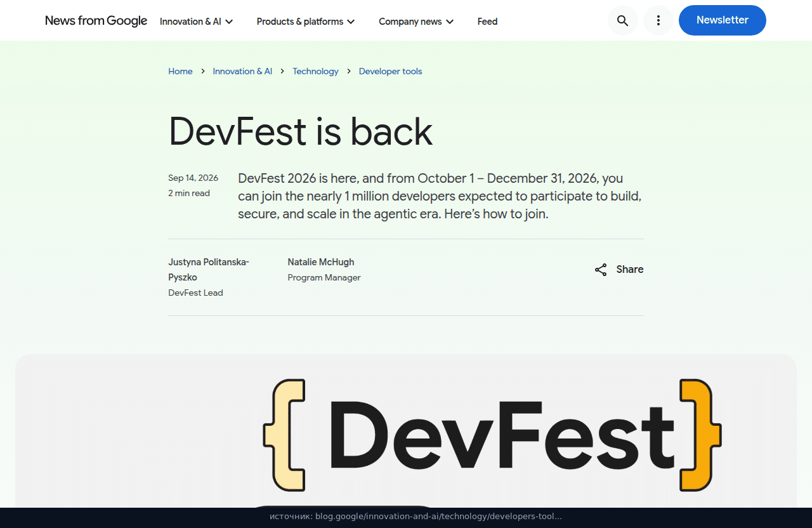This screenshot has height=528, width=812.
Task: Open the three-dot more options menu
Action: tap(658, 20)
